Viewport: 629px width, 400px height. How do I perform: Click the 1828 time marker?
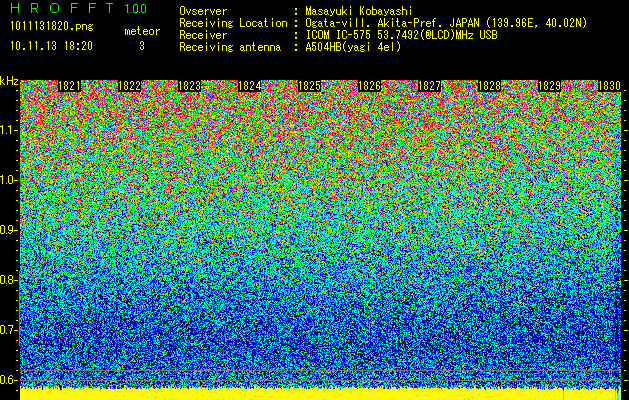[489, 86]
